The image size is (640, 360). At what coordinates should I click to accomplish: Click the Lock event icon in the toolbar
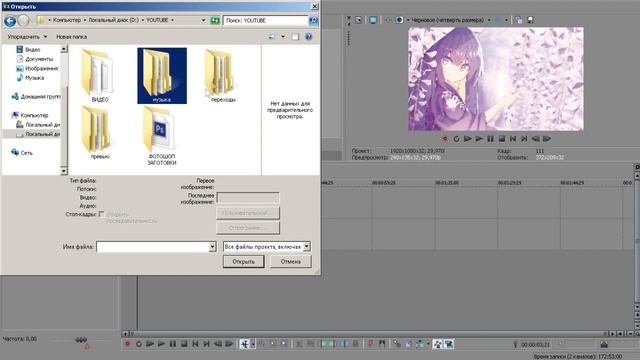pyautogui.click(x=356, y=344)
